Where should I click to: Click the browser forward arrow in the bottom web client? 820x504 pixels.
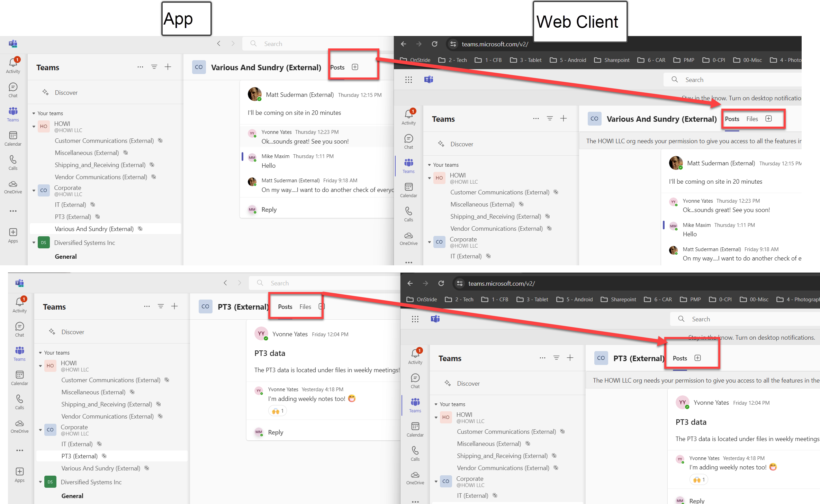click(425, 283)
